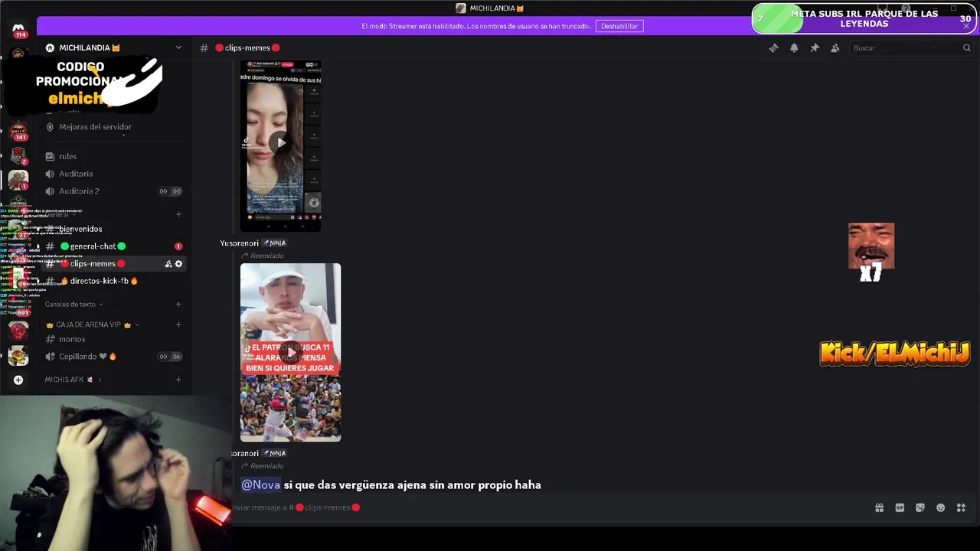Play the EL PATRON BUSCA video
This screenshot has height=551, width=980.
click(290, 352)
